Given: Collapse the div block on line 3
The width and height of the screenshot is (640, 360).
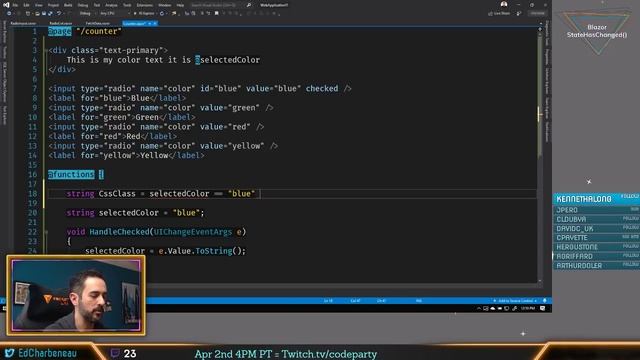Looking at the screenshot, I should click(x=46, y=51).
